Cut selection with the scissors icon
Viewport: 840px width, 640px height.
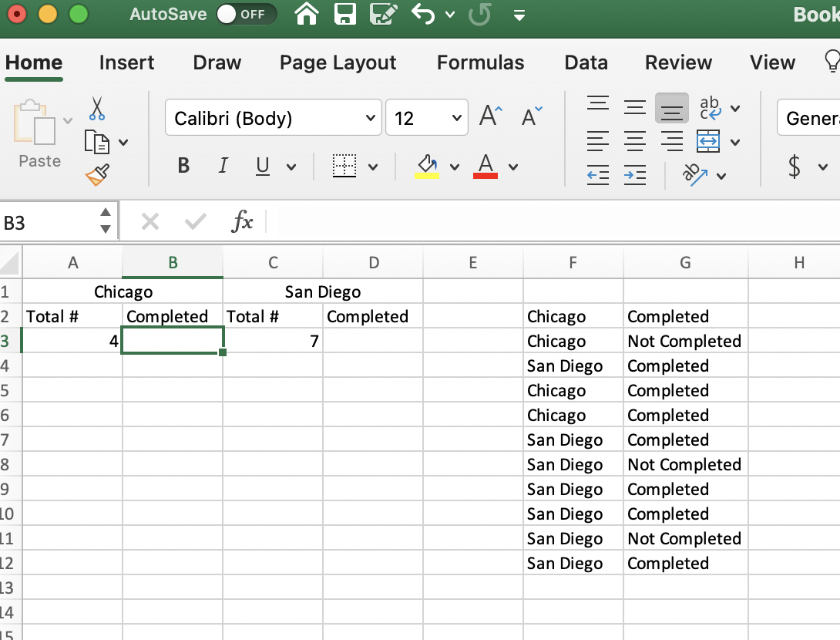click(97, 108)
